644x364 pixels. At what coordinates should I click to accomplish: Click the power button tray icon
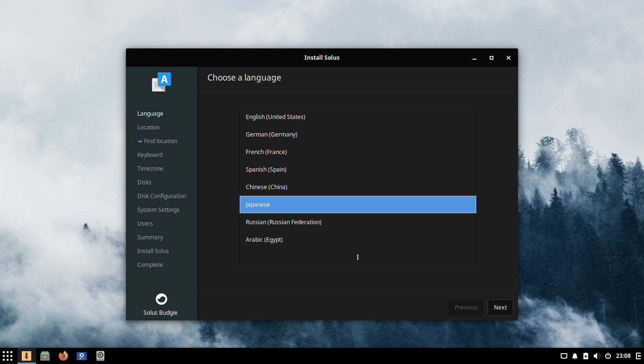608,356
